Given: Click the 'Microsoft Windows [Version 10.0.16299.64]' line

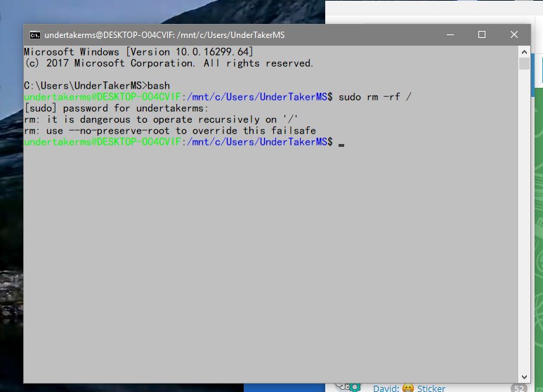Looking at the screenshot, I should [139, 52].
